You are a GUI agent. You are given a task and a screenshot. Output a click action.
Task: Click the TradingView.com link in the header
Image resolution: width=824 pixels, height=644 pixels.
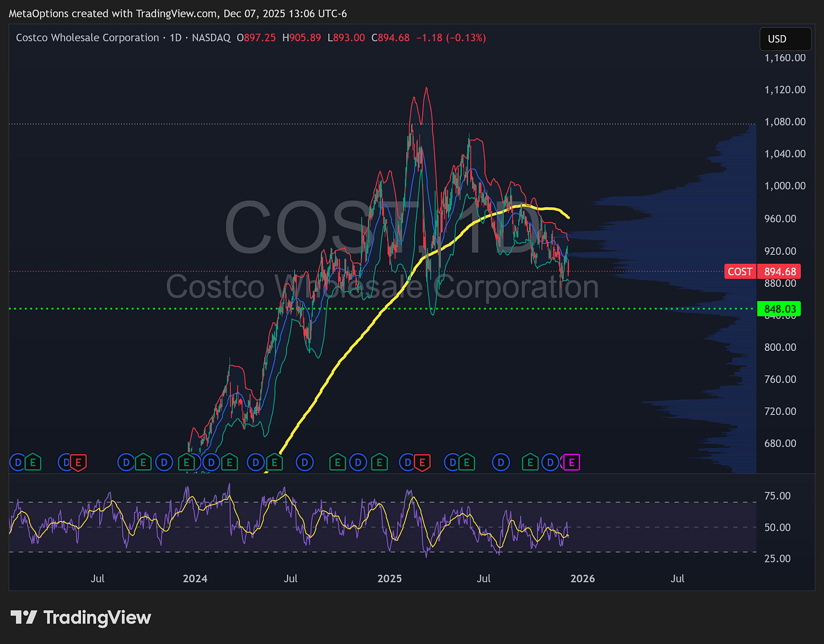[174, 13]
